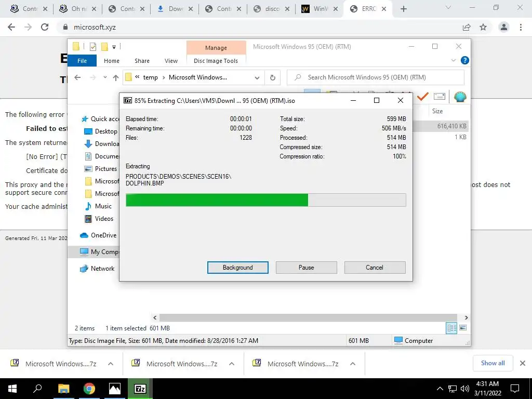The width and height of the screenshot is (532, 399).
Task: Open Downloads folder in navigation pane
Action: (x=102, y=144)
